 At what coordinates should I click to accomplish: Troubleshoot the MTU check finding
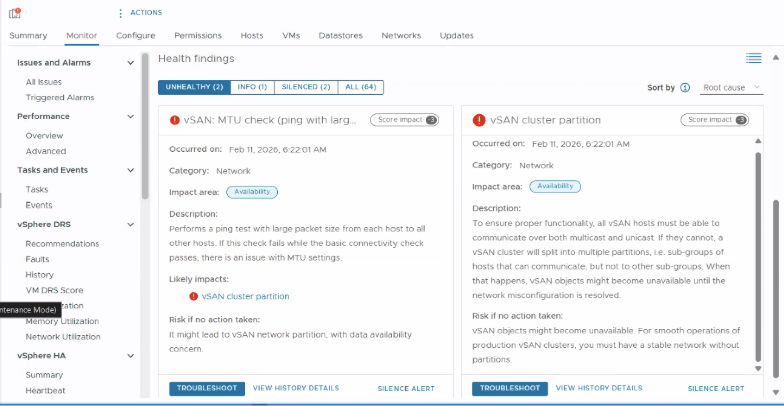[x=207, y=388]
